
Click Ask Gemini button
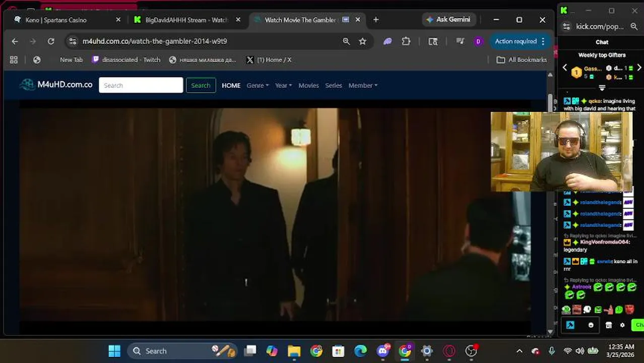tap(448, 20)
